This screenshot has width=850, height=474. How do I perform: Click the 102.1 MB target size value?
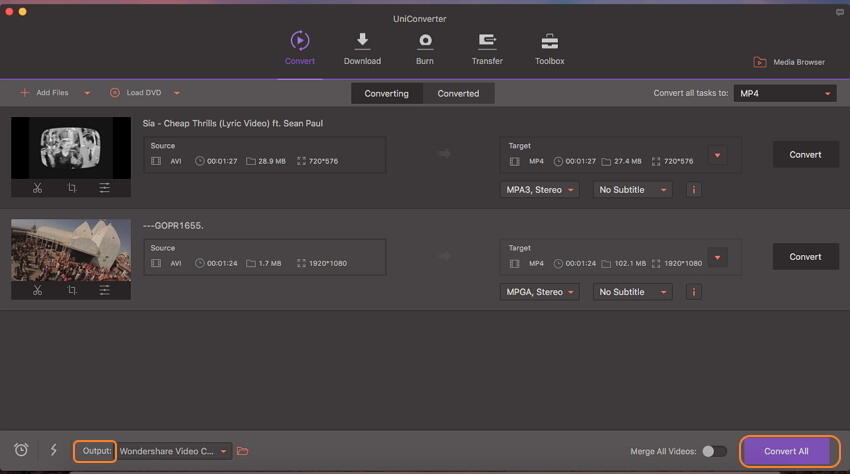click(x=630, y=264)
